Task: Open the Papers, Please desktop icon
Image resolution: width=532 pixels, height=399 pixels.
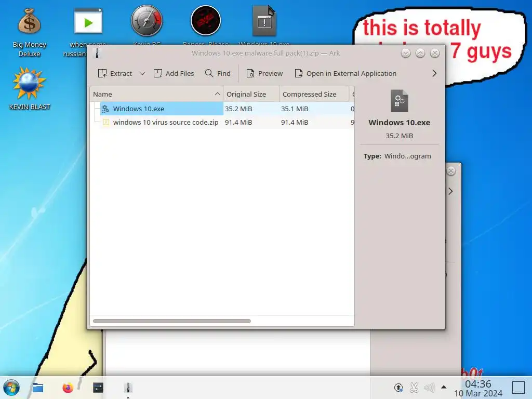Action: tap(206, 21)
